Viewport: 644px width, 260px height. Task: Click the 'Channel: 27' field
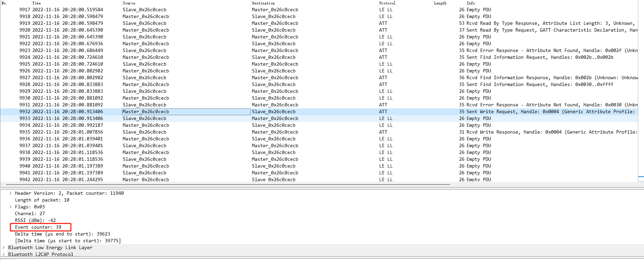click(x=30, y=213)
